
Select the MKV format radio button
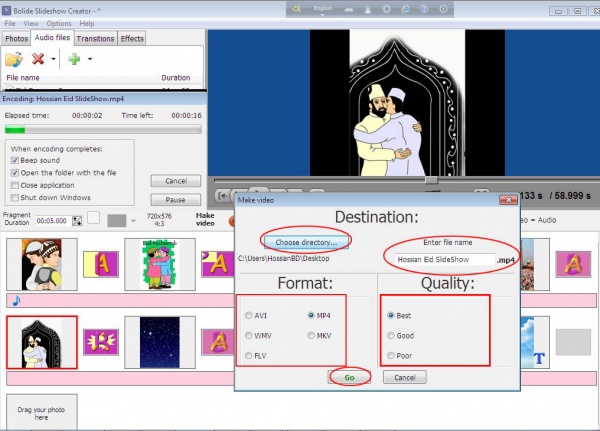pyautogui.click(x=311, y=336)
